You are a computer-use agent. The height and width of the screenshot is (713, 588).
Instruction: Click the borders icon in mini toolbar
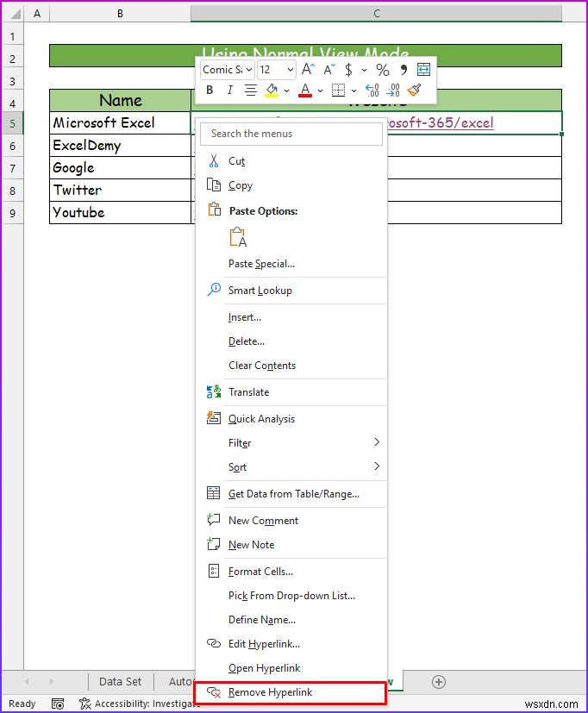coord(338,90)
